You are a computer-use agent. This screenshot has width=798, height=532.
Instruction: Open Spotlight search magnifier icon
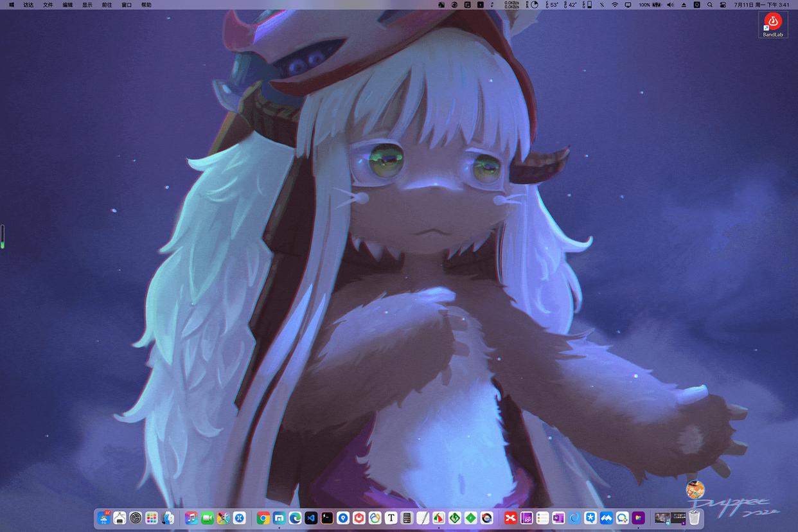point(710,4)
